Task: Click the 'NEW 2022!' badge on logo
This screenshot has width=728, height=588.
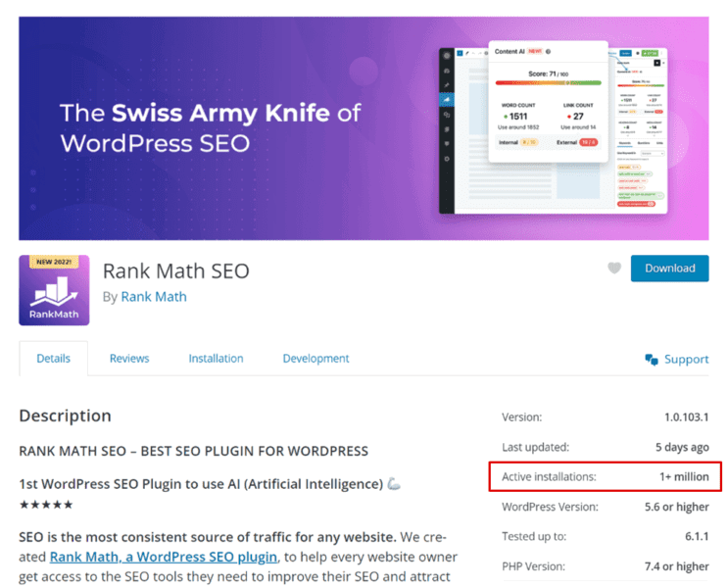Action: (54, 262)
